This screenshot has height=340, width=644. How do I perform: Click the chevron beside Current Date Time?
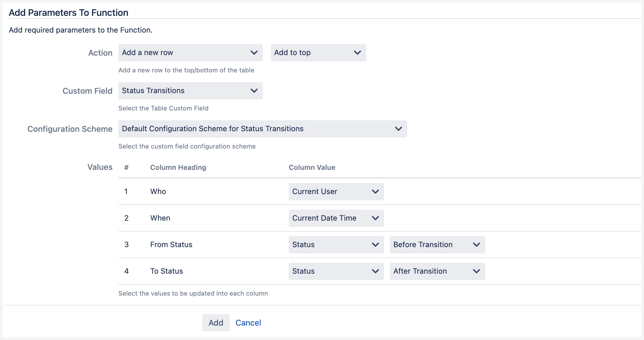pyautogui.click(x=375, y=218)
